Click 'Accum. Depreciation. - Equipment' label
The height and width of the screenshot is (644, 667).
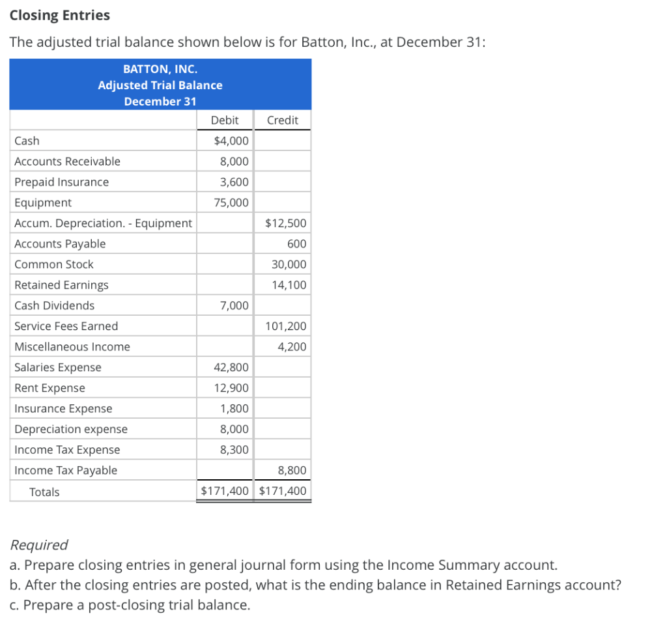coord(104,223)
